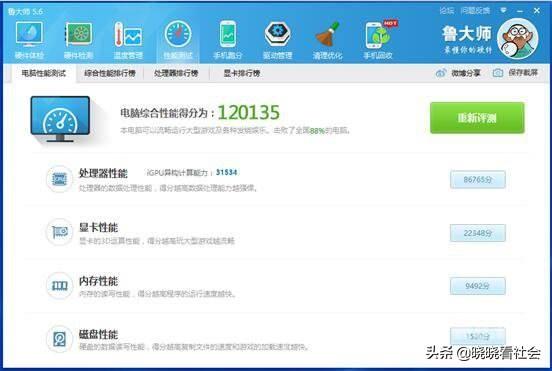Click the 显卡性能 heading
552x371 pixels.
98,227
